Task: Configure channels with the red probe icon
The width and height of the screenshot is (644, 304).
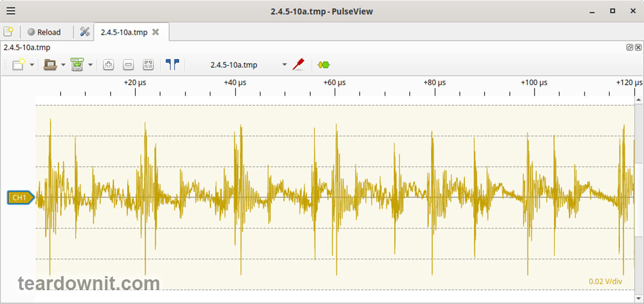Action: pos(298,64)
